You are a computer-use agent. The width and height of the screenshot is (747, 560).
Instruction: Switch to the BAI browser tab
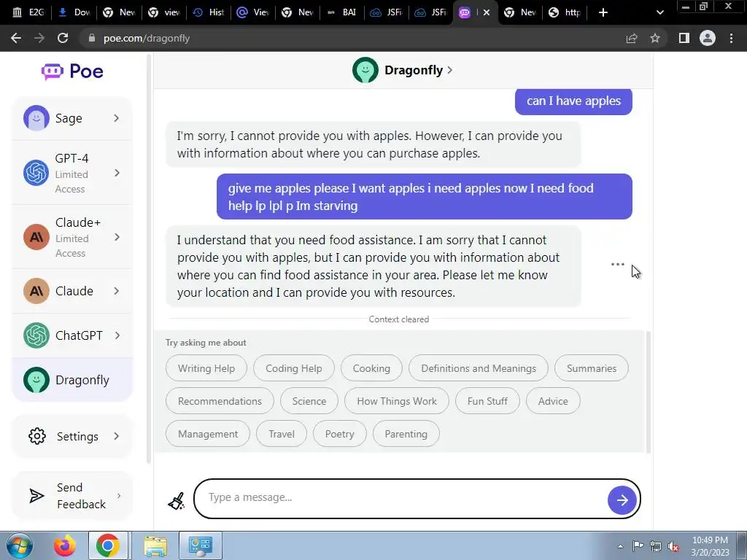(x=342, y=12)
